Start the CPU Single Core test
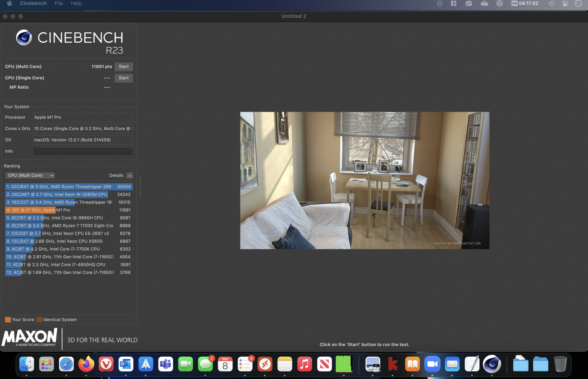This screenshot has height=379, width=588. [x=123, y=78]
